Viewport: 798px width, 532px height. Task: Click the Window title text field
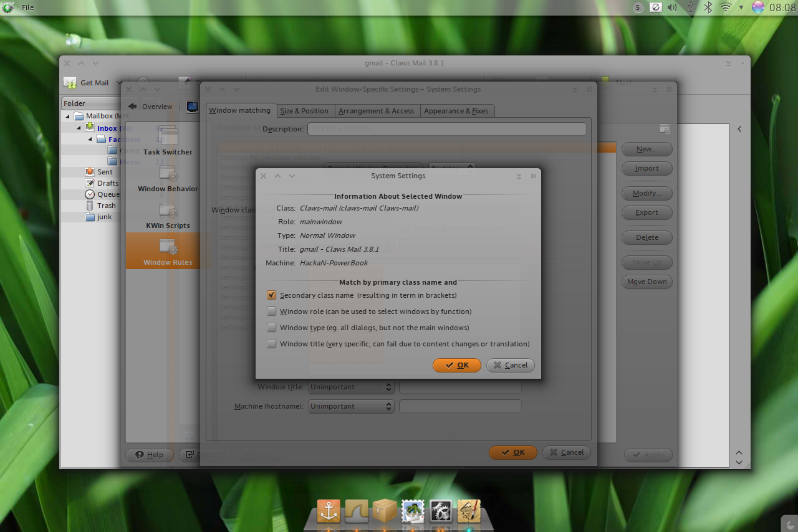point(460,387)
